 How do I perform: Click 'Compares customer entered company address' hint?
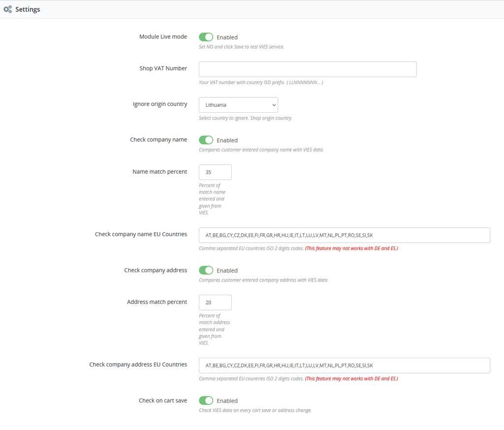click(x=264, y=280)
